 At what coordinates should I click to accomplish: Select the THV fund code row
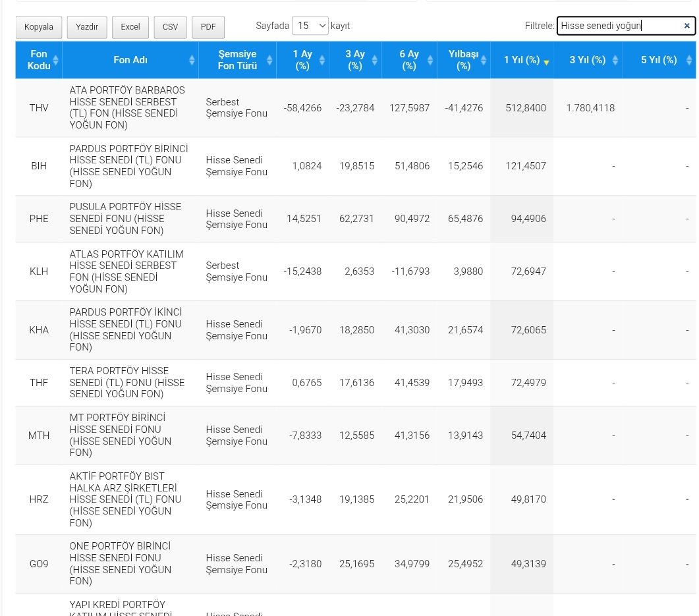(x=39, y=108)
